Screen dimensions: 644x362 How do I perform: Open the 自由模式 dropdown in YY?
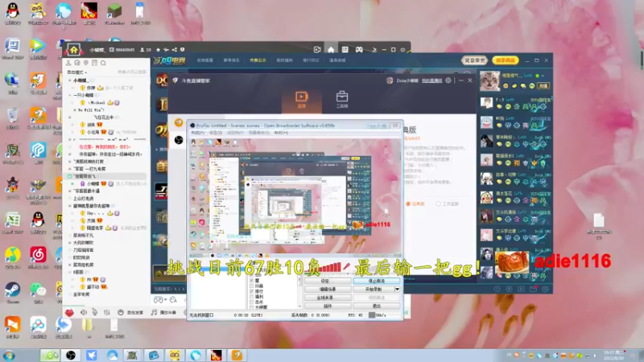77,72
